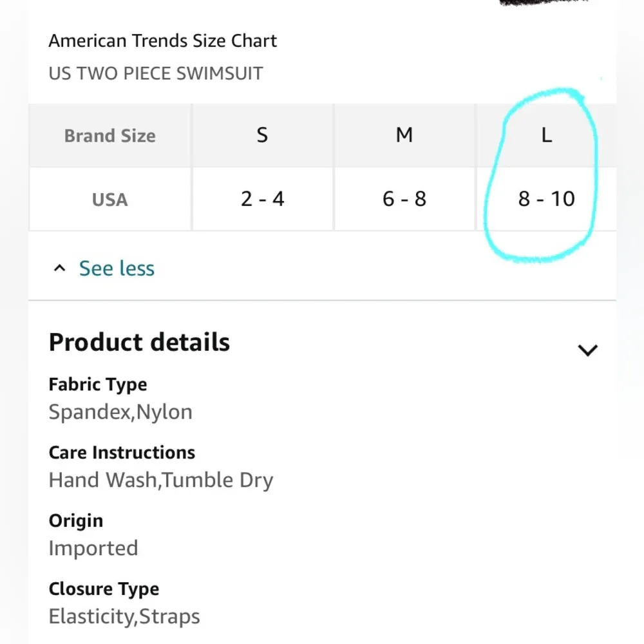
Task: Click the See less link
Action: pos(117,268)
